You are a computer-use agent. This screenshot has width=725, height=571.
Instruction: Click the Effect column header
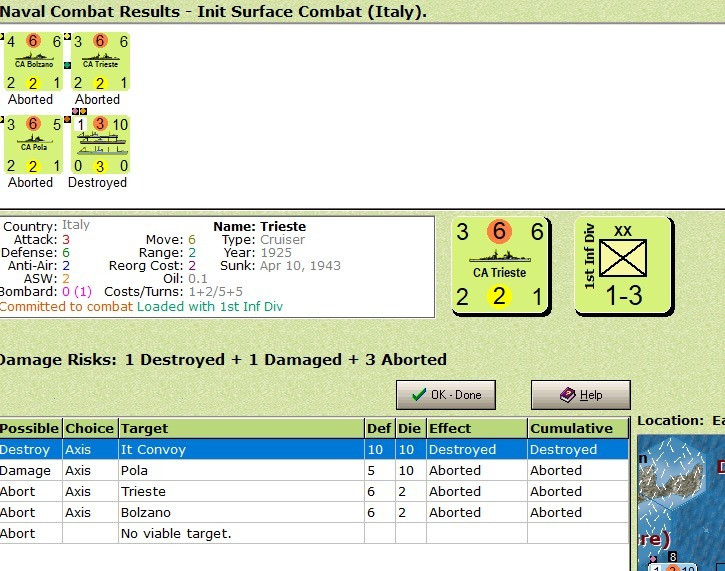[477, 428]
